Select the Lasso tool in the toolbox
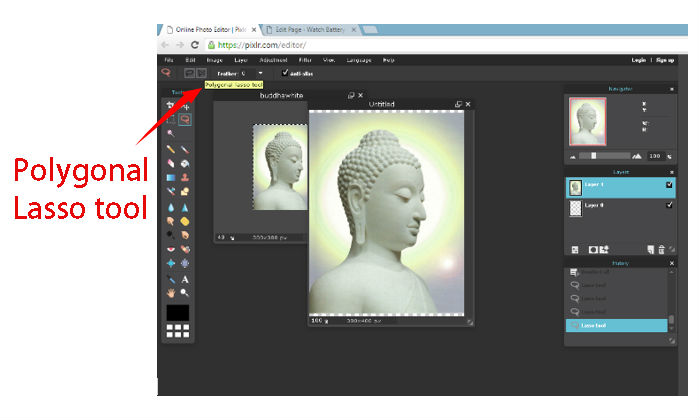The width and height of the screenshot is (700, 420). 185,120
